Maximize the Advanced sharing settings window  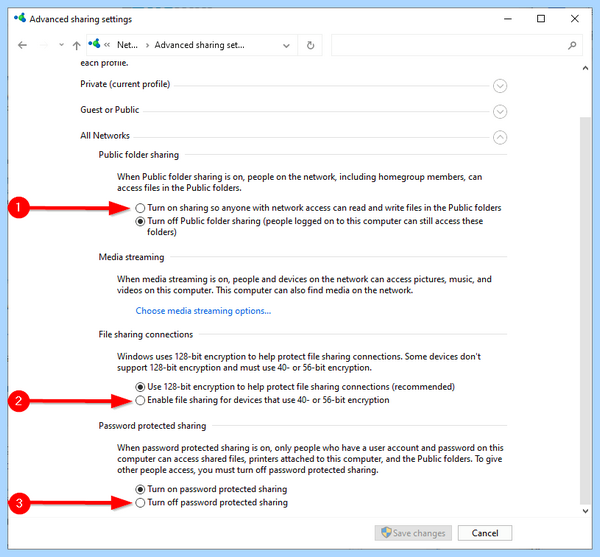541,19
